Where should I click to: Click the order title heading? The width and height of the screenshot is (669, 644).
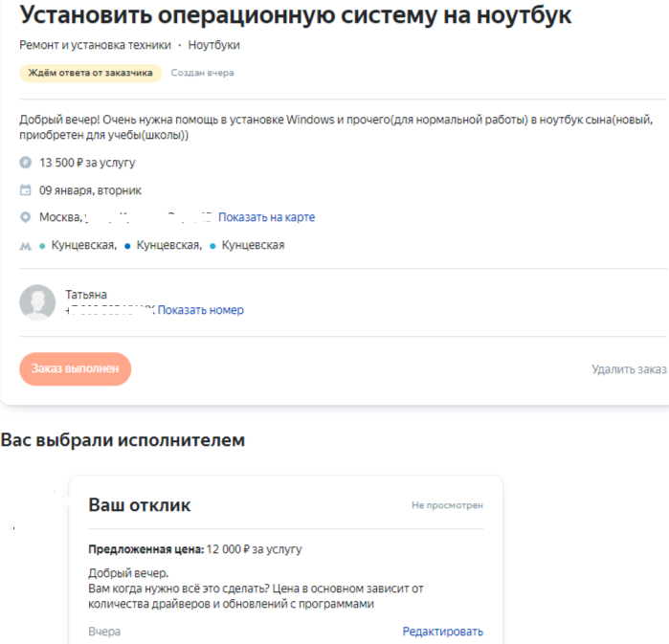(296, 15)
